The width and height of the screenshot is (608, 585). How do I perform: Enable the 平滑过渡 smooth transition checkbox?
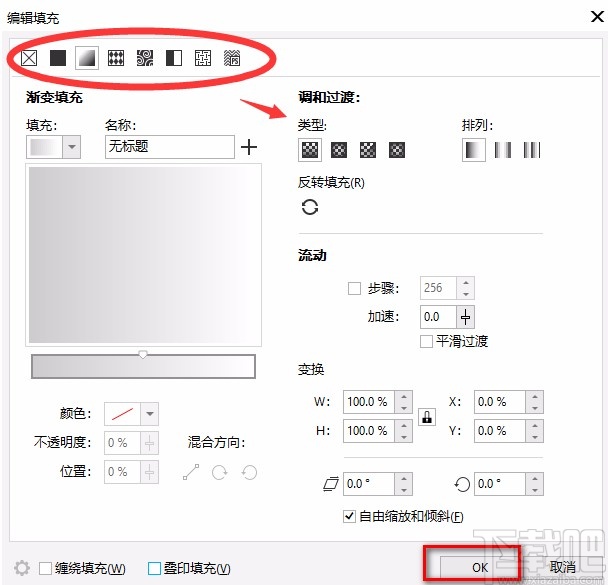click(x=426, y=342)
